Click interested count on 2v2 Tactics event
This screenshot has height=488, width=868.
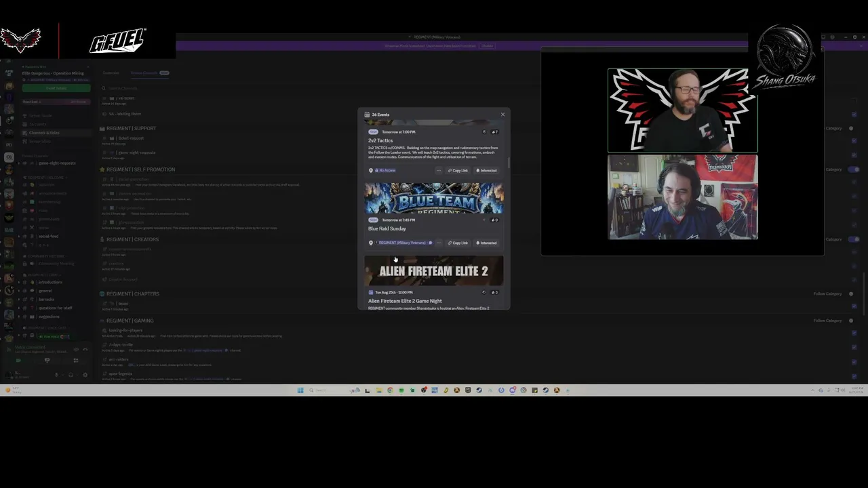(x=494, y=132)
